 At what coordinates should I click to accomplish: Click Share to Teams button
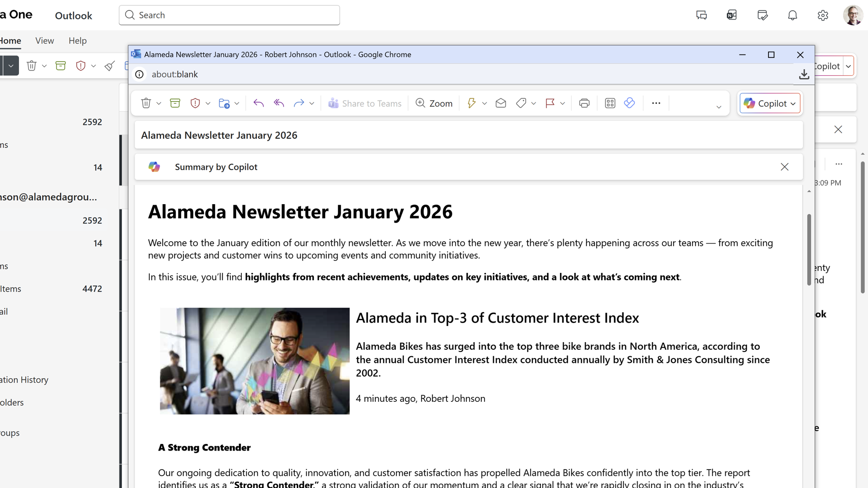[x=365, y=103]
